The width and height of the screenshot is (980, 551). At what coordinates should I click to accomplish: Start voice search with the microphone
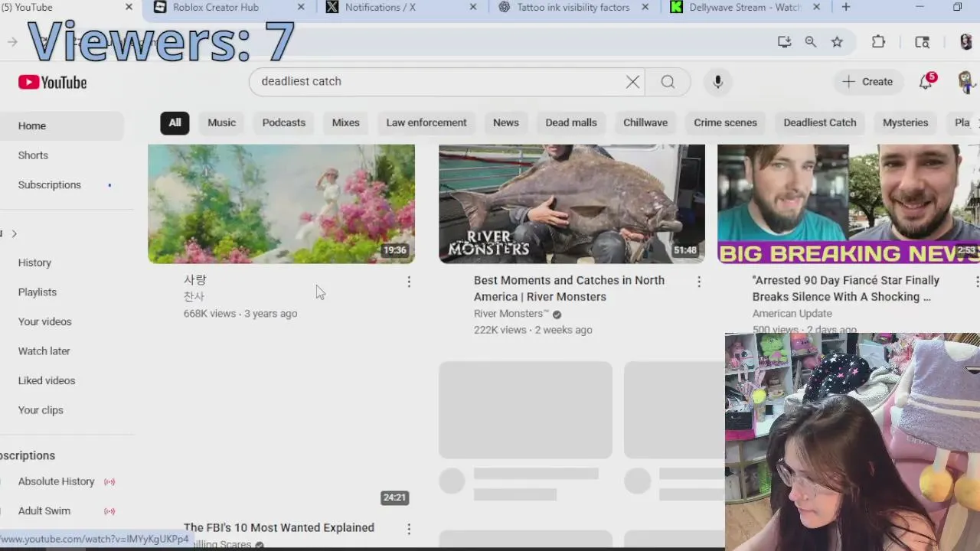coord(717,82)
